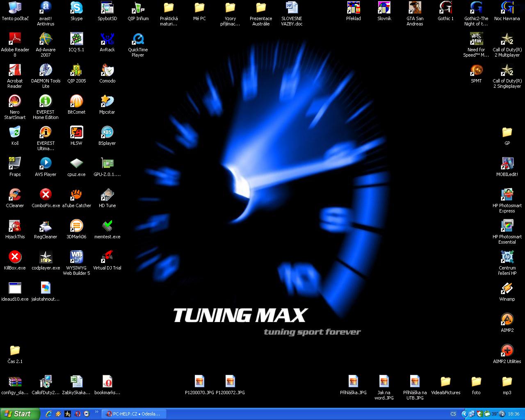
Task: Open the Skype desktop shortcut
Action: coord(76,8)
